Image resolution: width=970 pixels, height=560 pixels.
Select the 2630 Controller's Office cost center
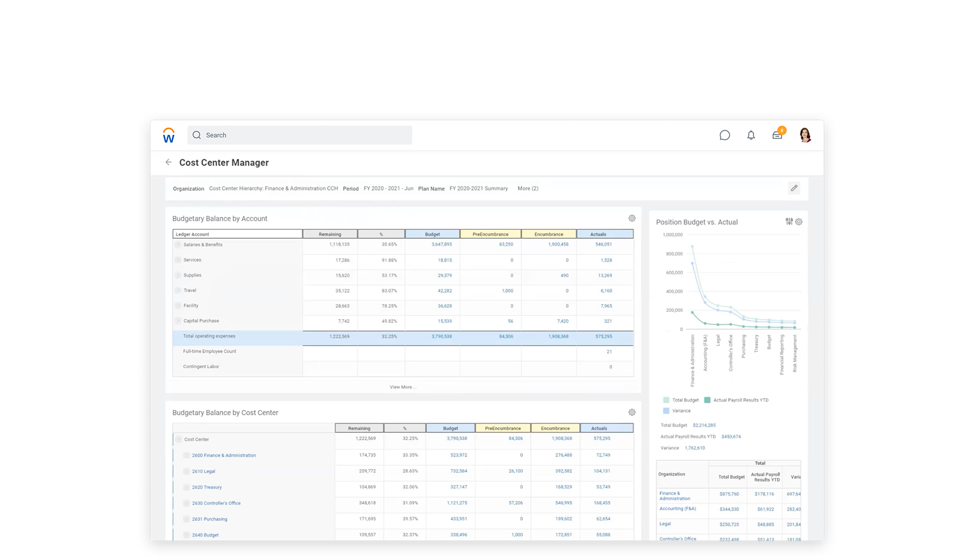[x=215, y=503]
